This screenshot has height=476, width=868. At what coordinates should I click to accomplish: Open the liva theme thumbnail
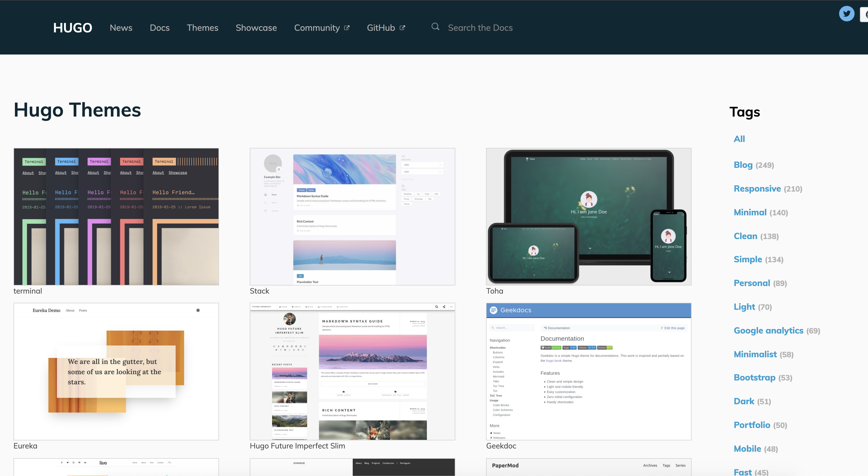[x=116, y=467]
